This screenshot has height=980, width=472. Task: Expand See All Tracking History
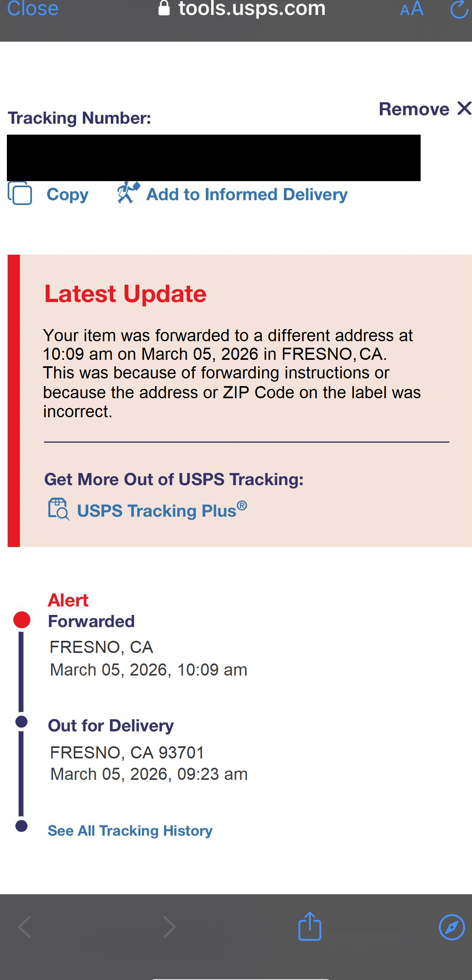click(x=130, y=830)
